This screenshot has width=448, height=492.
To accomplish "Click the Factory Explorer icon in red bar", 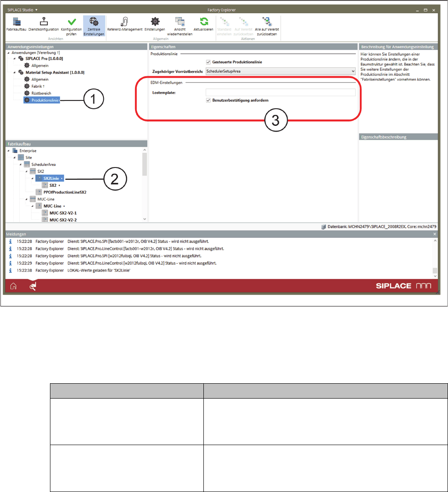I will click(32, 286).
